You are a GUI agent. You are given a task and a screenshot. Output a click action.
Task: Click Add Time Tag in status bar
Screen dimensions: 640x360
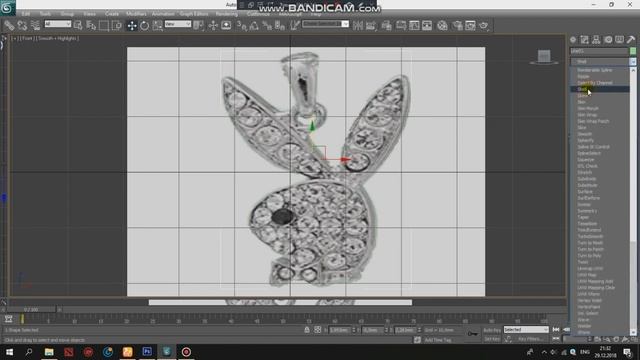(438, 340)
